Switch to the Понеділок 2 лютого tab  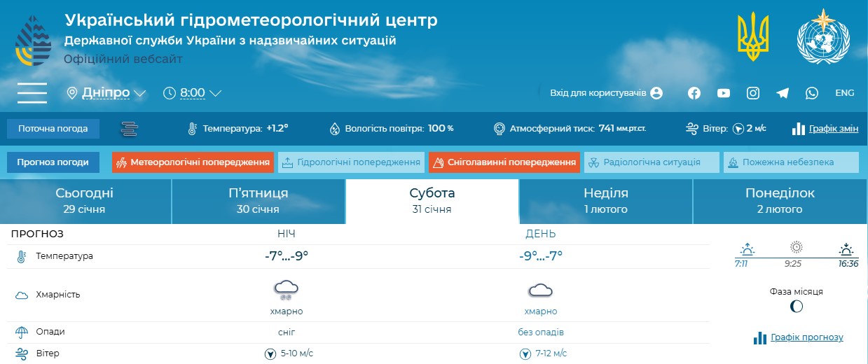click(780, 201)
